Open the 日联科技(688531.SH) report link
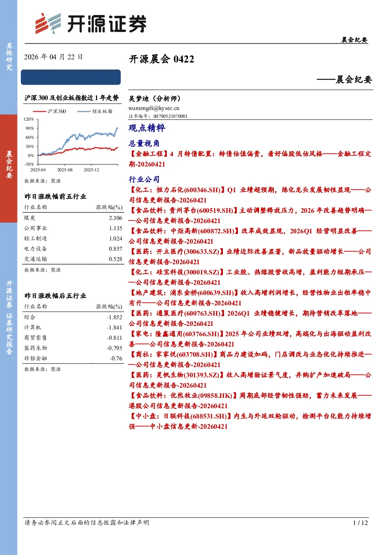Image resolution: width=392 pixels, height=555 pixels. [x=250, y=421]
